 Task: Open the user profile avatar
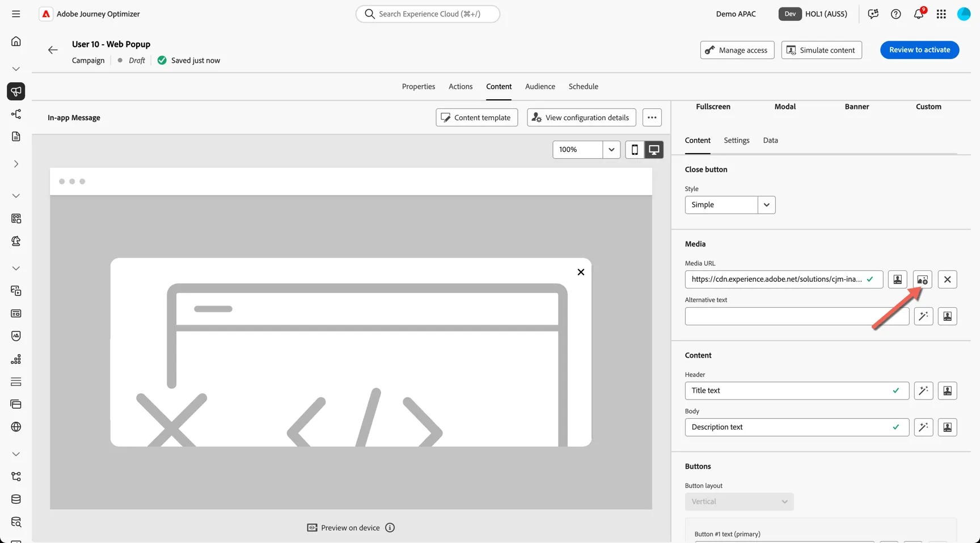(x=964, y=14)
